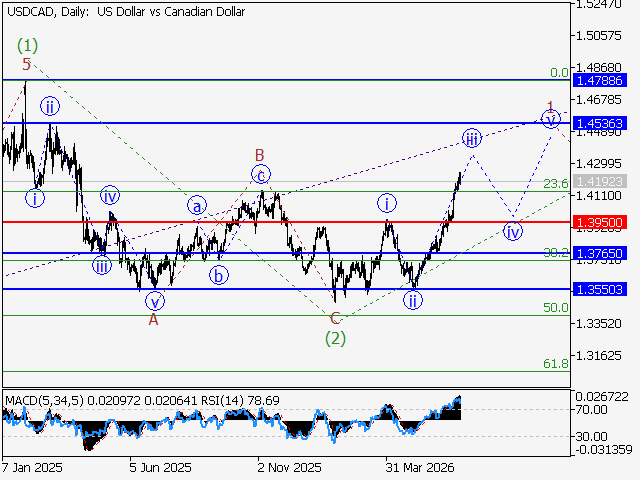Image resolution: width=640 pixels, height=480 pixels.
Task: Select the 1.47886 blue price label
Action: click(x=600, y=80)
